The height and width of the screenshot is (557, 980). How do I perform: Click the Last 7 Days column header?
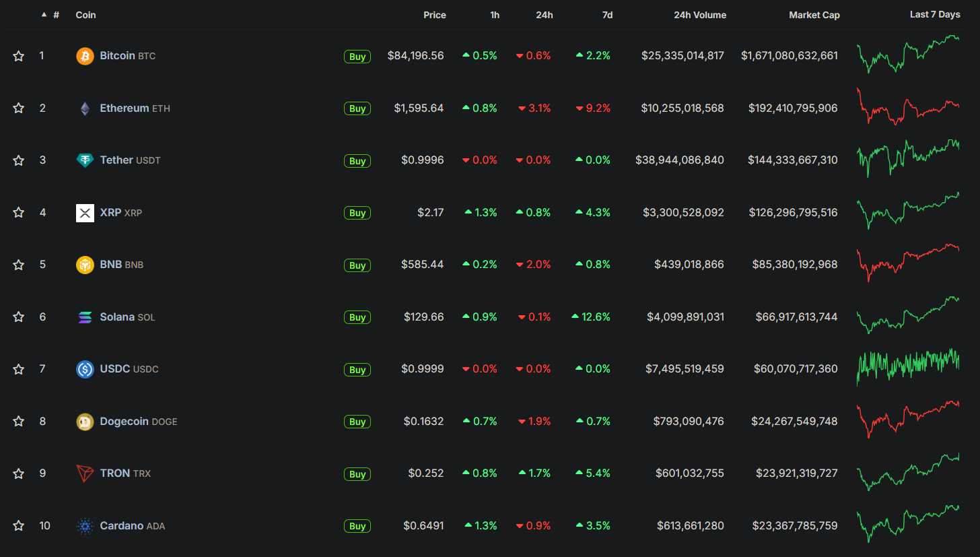click(935, 15)
